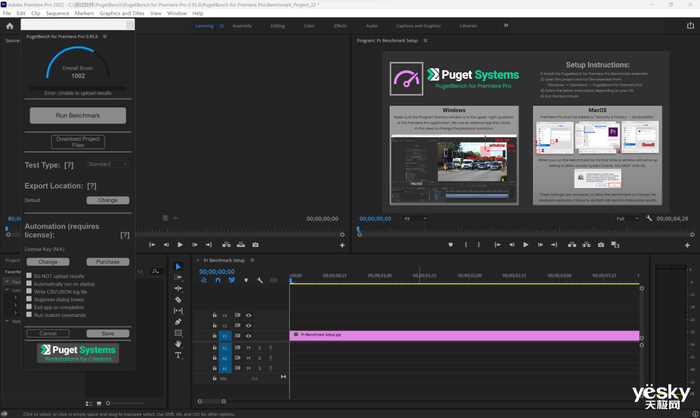Click the Run Benchmark button
Viewport: 700px width, 418px height.
pyautogui.click(x=77, y=116)
